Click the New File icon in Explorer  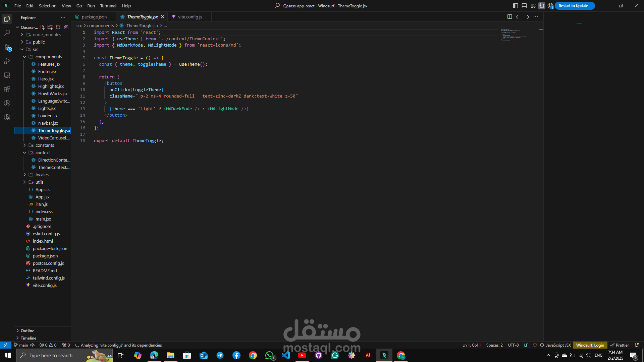(x=42, y=27)
